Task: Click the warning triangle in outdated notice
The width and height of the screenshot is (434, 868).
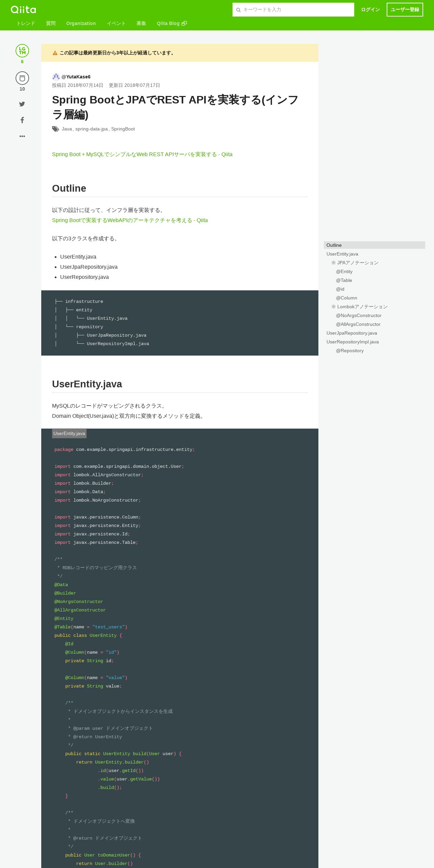Action: pos(55,53)
